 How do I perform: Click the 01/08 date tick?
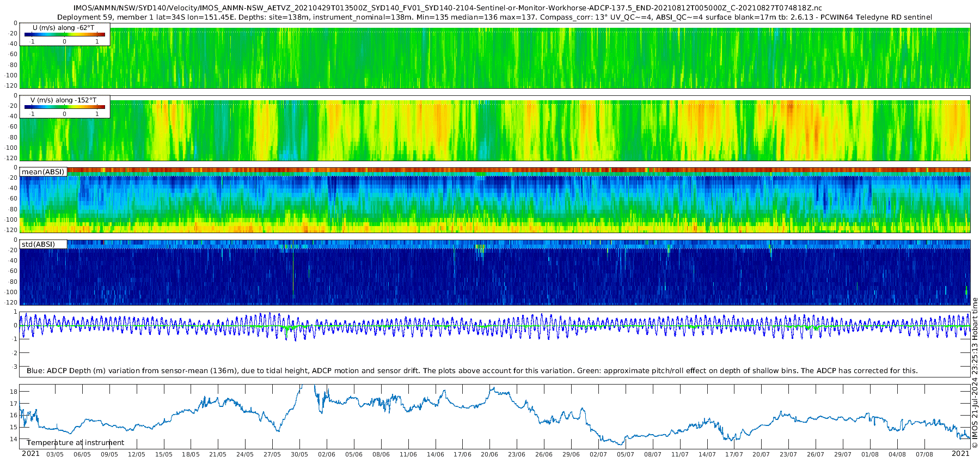(870, 454)
